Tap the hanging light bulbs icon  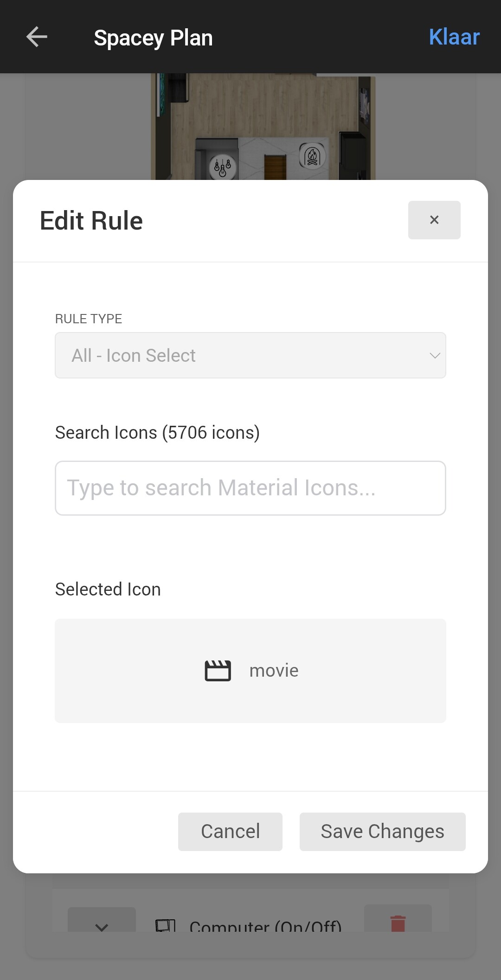tap(223, 167)
